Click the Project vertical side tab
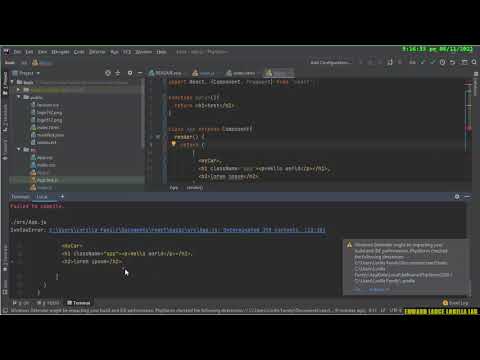 [x=5, y=83]
